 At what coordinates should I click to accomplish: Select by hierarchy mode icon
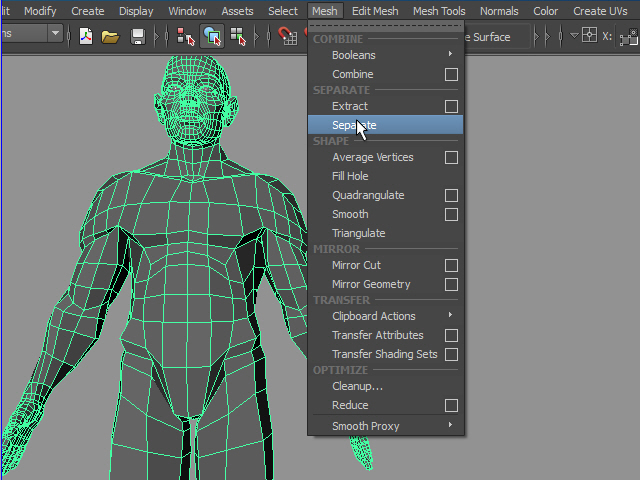[x=185, y=36]
